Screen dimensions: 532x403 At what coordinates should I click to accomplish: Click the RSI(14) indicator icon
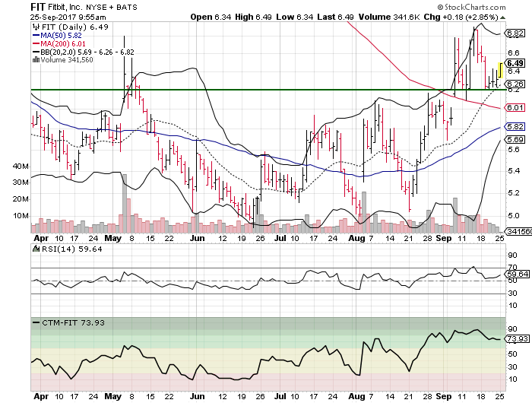click(36, 249)
